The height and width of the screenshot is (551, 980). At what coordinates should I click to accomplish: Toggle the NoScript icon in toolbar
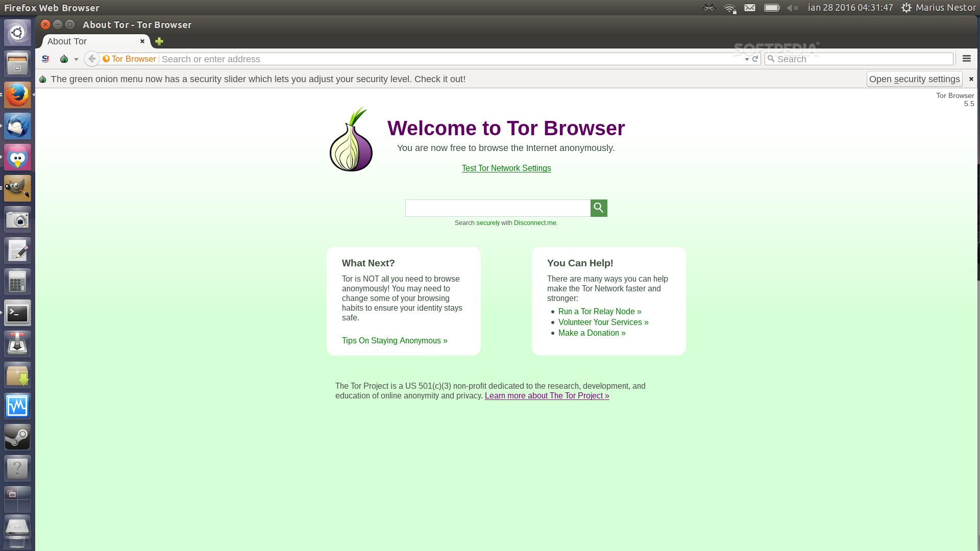[x=45, y=59]
